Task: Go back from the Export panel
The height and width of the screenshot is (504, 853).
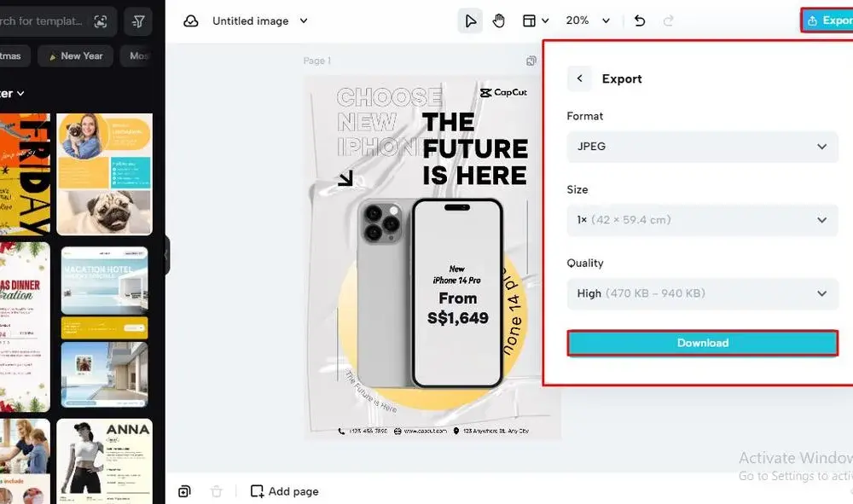Action: pyautogui.click(x=579, y=78)
